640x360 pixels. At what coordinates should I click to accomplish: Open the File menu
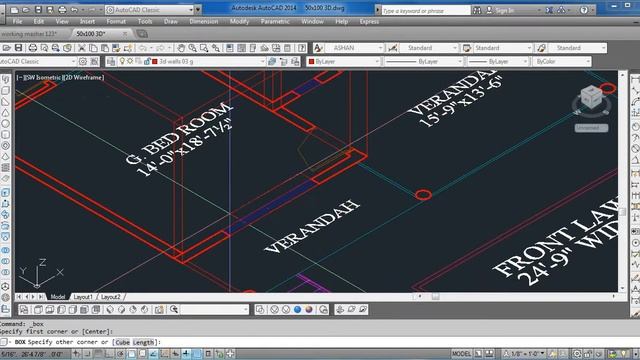pyautogui.click(x=18, y=22)
